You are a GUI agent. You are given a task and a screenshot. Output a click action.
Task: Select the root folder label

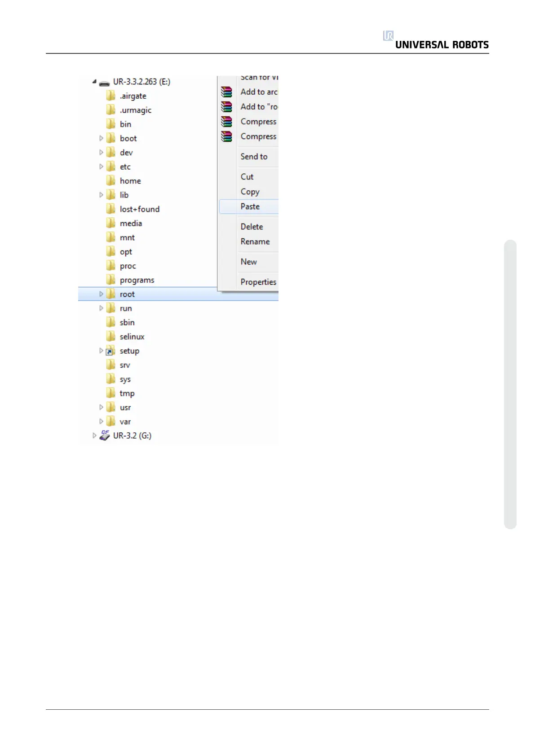click(x=127, y=294)
